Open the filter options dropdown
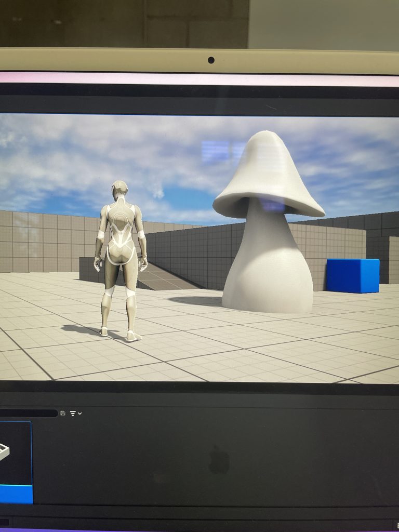 tap(76, 413)
